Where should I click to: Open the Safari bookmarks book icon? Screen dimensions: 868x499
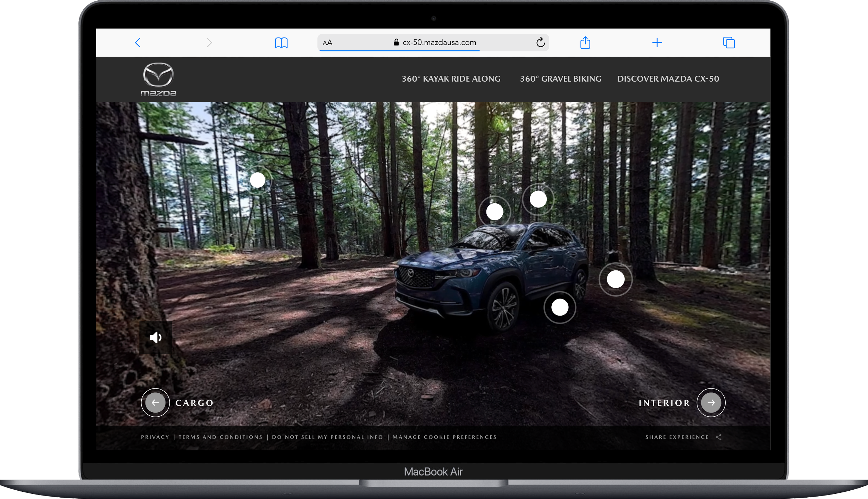pos(281,43)
